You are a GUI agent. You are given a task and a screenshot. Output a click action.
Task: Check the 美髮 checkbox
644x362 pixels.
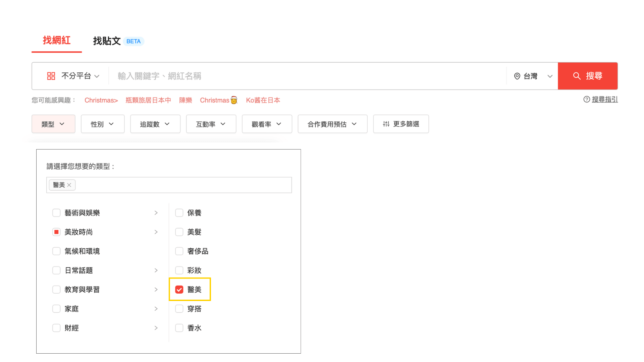point(179,232)
